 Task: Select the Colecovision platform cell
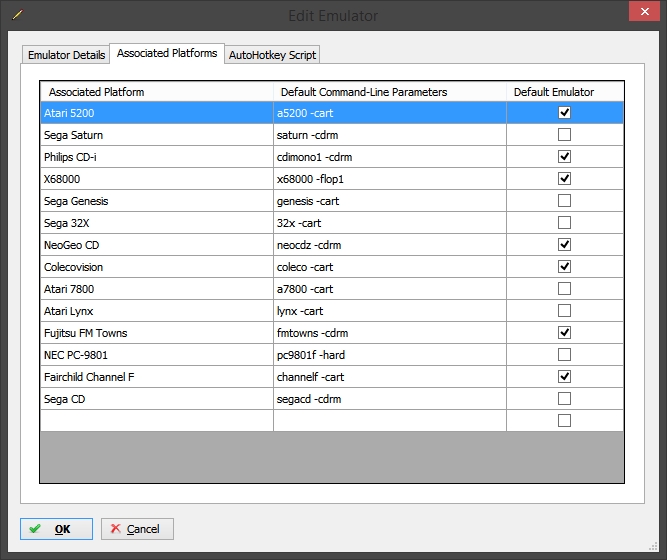pyautogui.click(x=157, y=267)
